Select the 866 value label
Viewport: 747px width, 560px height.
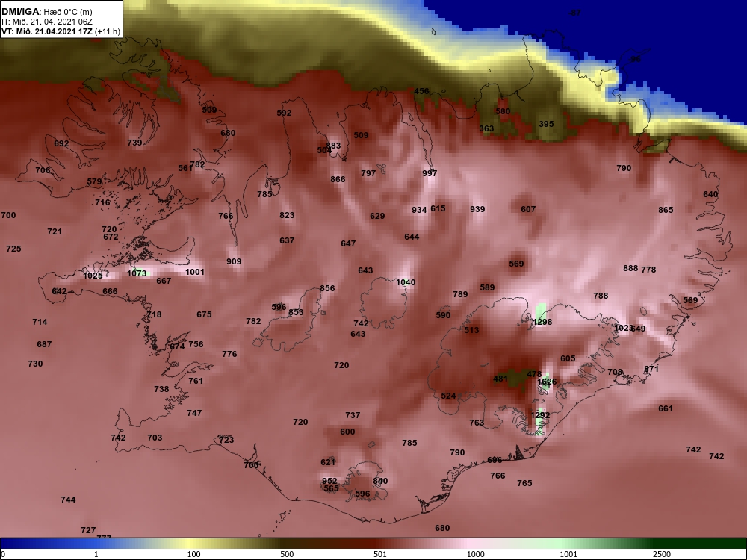(x=338, y=179)
